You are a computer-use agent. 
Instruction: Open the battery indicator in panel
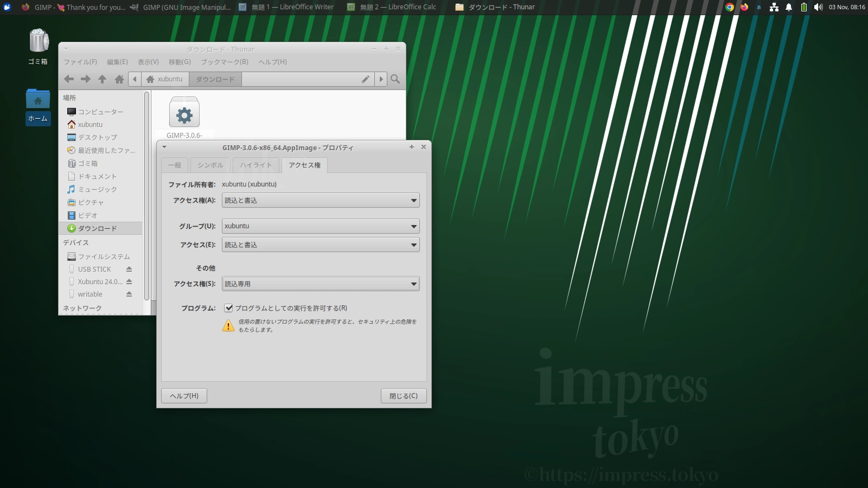[x=804, y=7]
